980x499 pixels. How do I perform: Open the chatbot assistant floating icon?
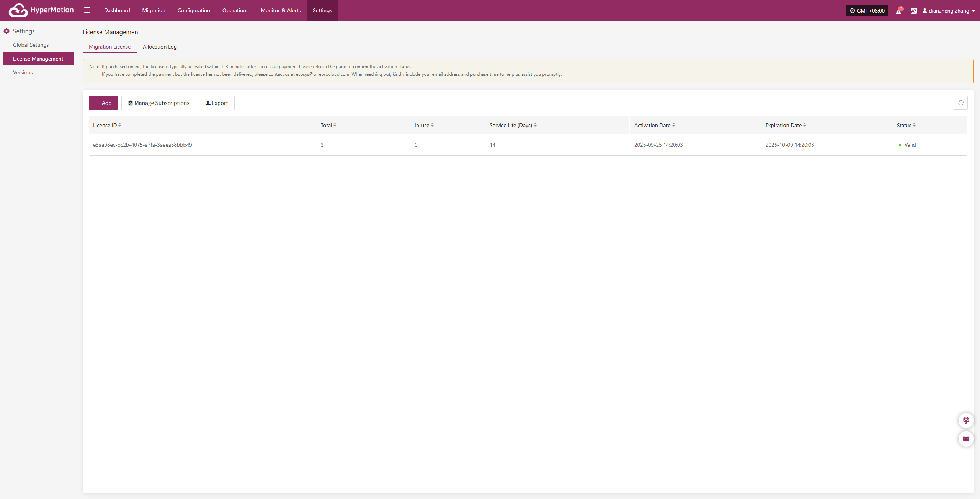(966, 420)
